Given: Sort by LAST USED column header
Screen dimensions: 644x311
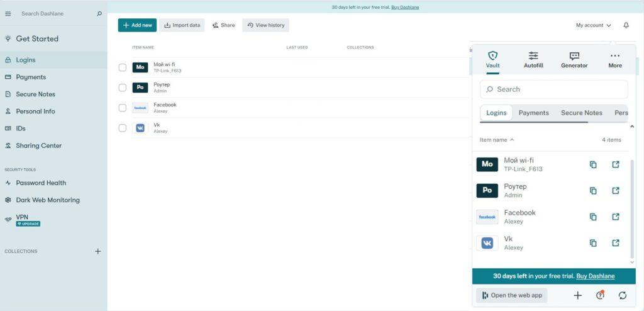Looking at the screenshot, I should pyautogui.click(x=297, y=48).
